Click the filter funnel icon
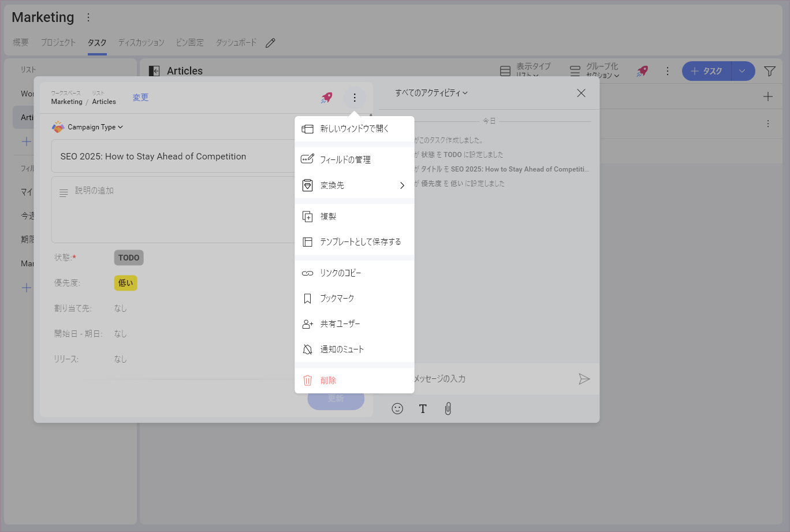The height and width of the screenshot is (532, 790). (770, 71)
